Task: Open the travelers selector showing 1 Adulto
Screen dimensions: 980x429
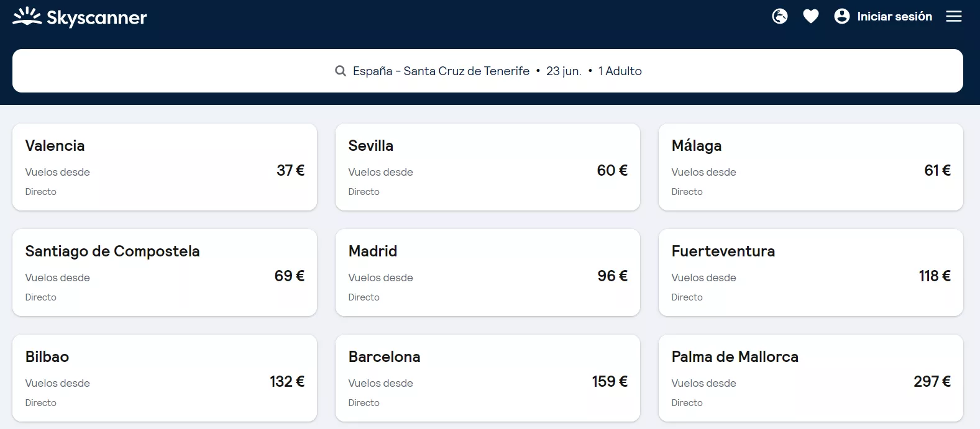Action: [620, 71]
